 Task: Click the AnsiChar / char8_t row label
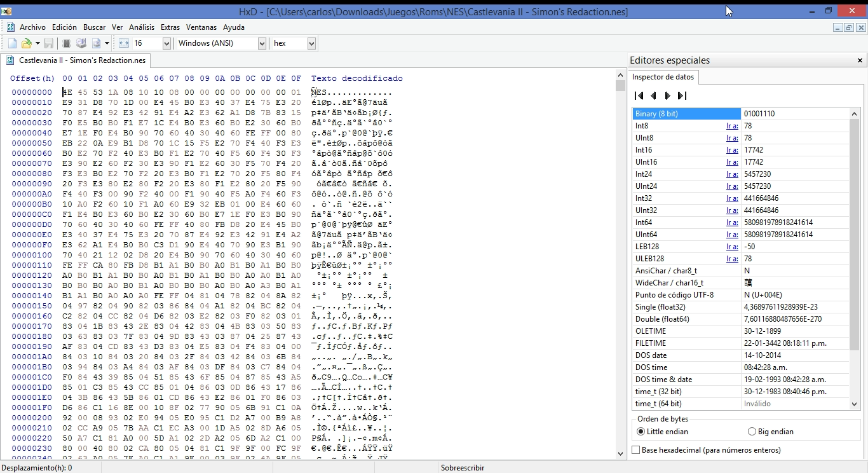(666, 271)
